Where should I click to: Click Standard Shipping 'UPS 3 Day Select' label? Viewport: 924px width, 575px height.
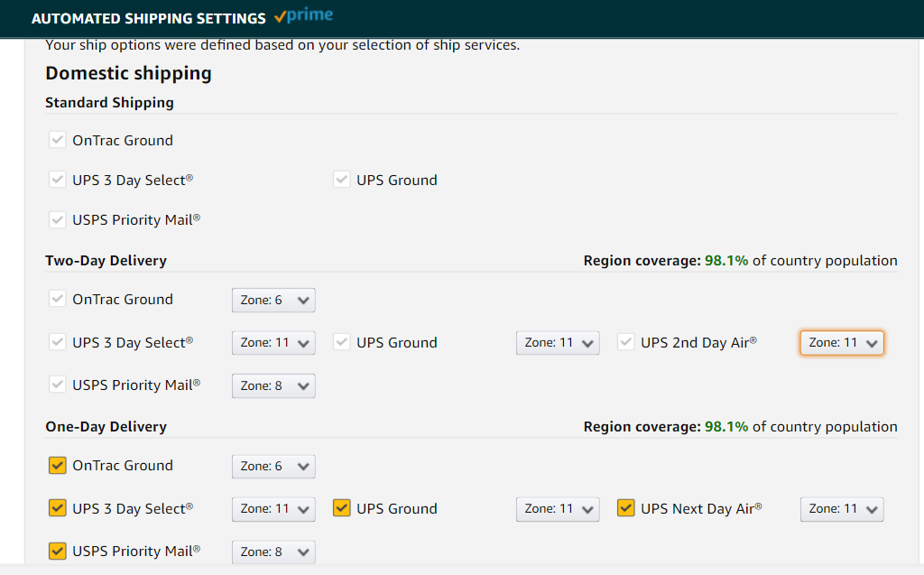tap(133, 180)
